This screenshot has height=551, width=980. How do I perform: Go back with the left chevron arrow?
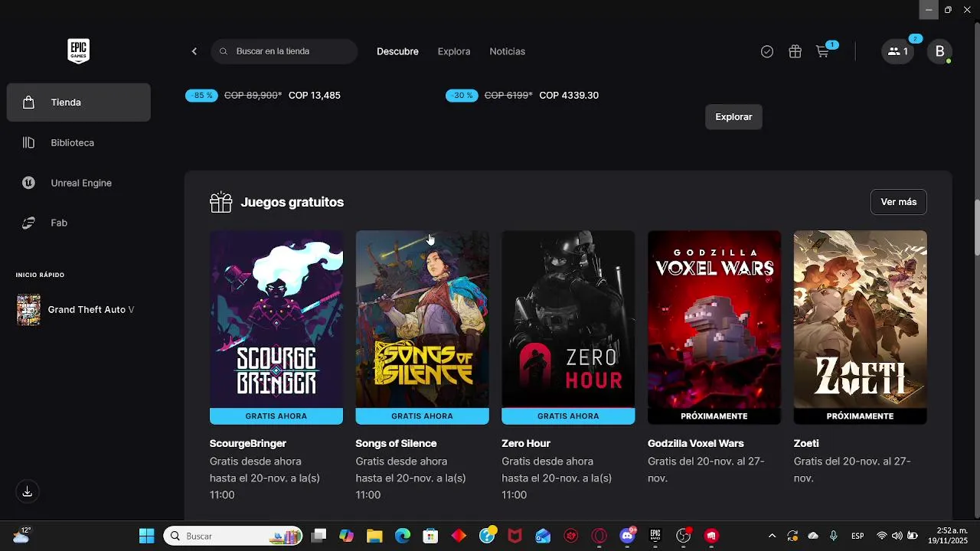coord(194,51)
